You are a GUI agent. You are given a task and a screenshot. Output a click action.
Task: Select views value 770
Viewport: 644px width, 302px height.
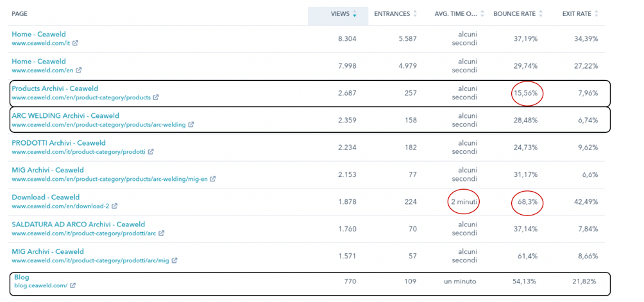[350, 281]
